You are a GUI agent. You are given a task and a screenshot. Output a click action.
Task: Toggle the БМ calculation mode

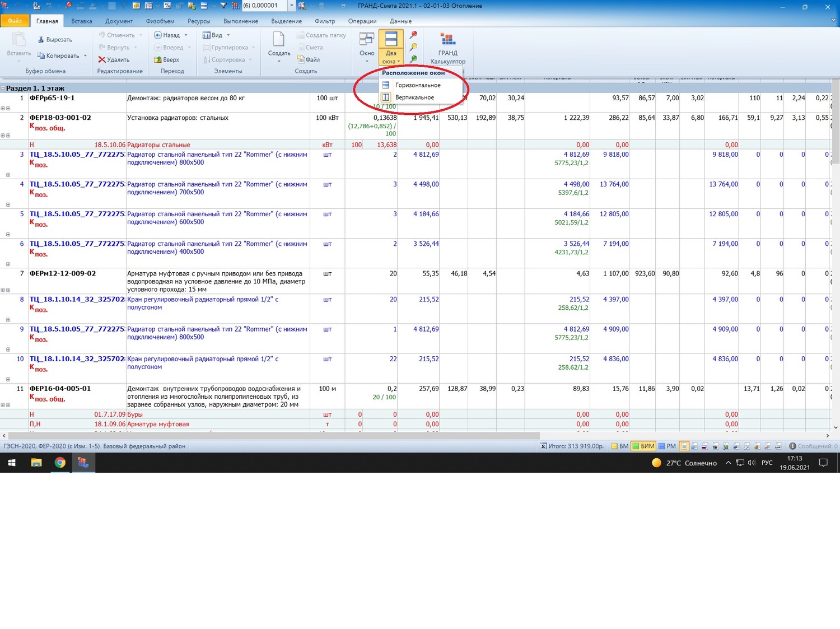point(619,446)
